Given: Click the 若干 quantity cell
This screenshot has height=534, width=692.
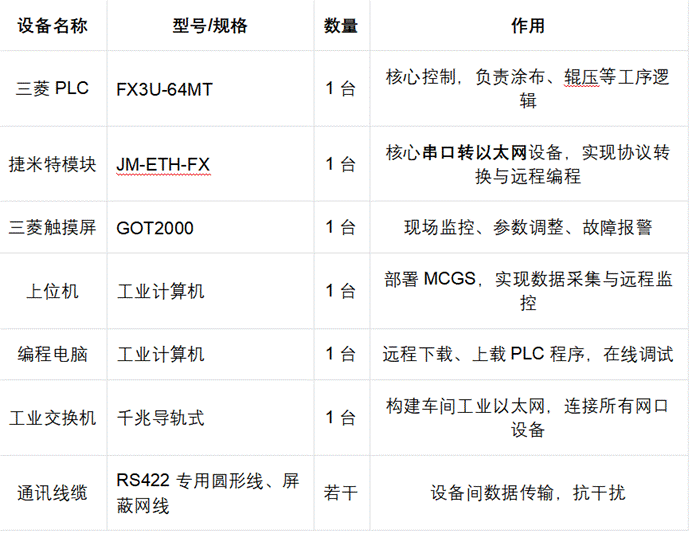Looking at the screenshot, I should pyautogui.click(x=341, y=493).
